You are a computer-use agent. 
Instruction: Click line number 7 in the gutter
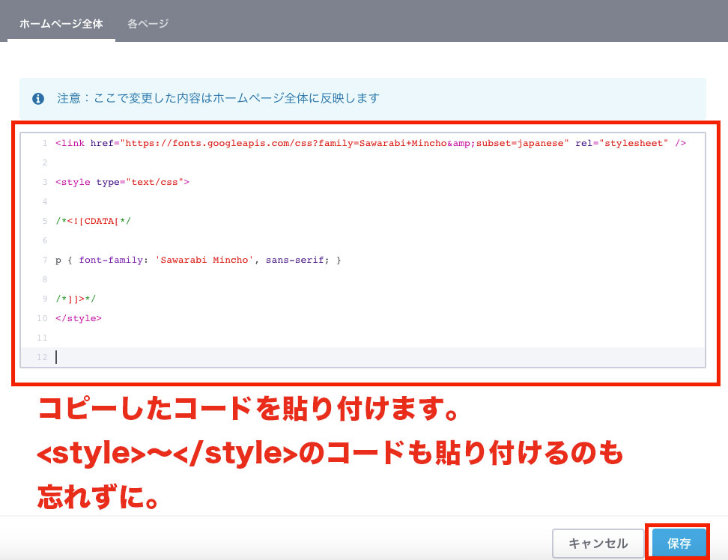click(x=43, y=259)
